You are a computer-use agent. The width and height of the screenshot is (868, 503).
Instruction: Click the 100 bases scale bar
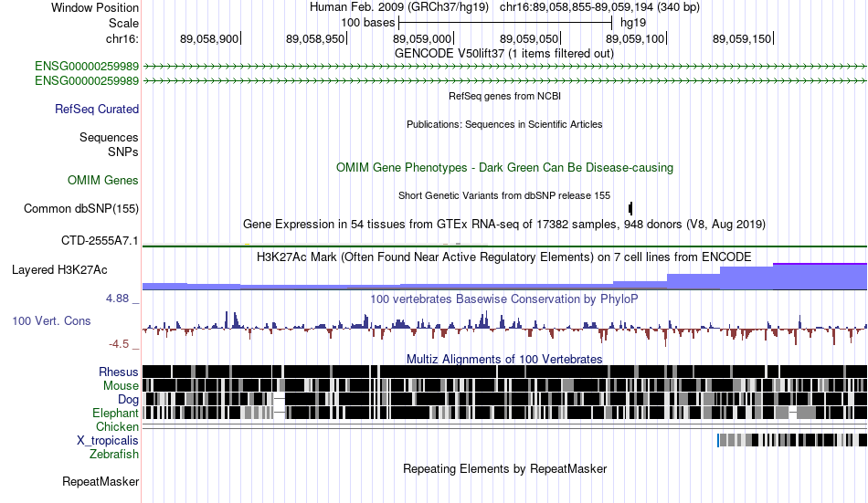pyautogui.click(x=505, y=23)
